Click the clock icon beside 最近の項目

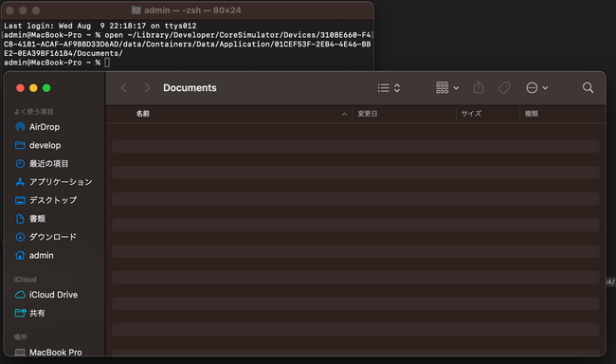[x=20, y=164]
